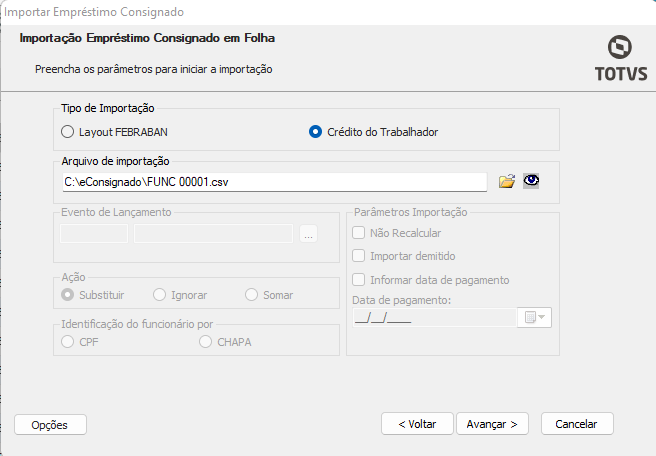Choose the Substituir action radio button

68,294
